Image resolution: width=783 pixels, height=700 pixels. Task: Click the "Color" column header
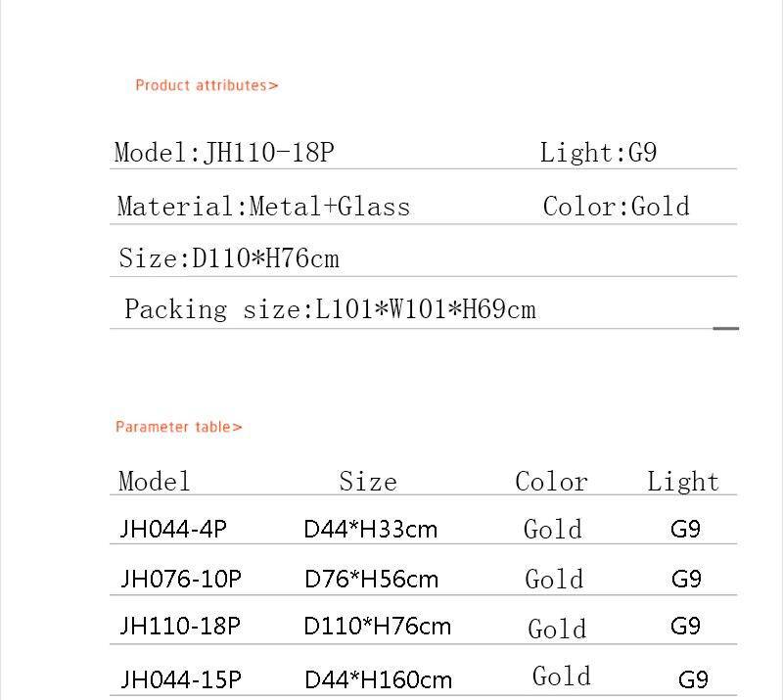pyautogui.click(x=551, y=482)
